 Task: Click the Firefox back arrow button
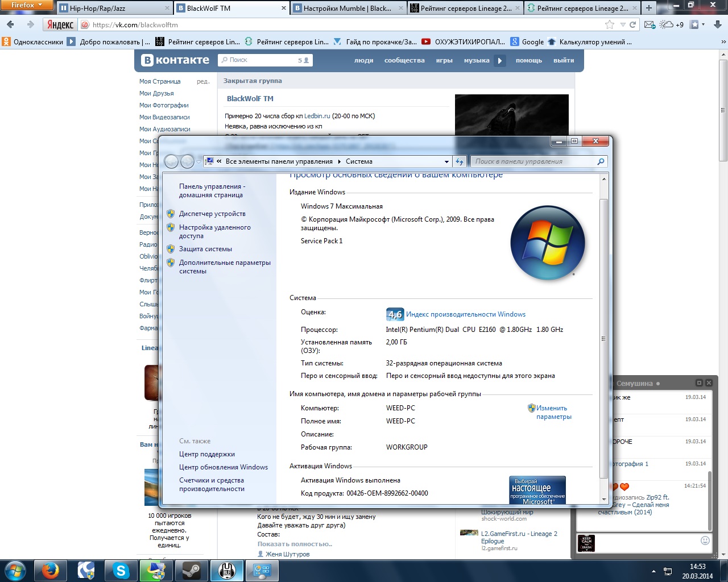pos(10,24)
